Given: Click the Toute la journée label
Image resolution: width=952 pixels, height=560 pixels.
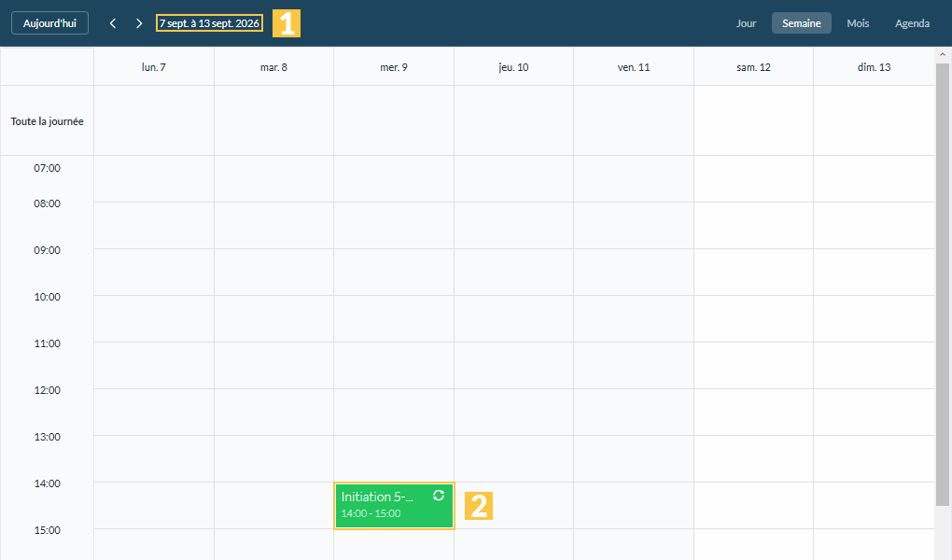Looking at the screenshot, I should [48, 121].
